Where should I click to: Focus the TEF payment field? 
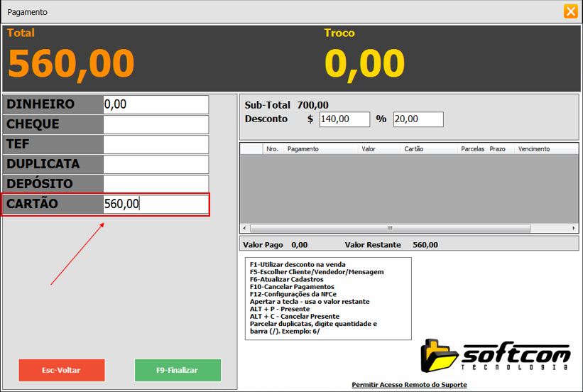[156, 144]
